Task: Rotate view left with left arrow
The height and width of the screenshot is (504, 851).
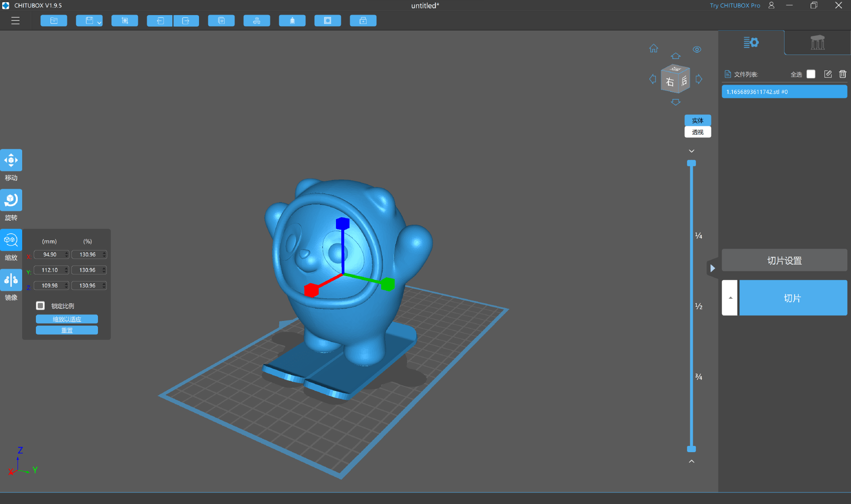Action: [x=652, y=79]
